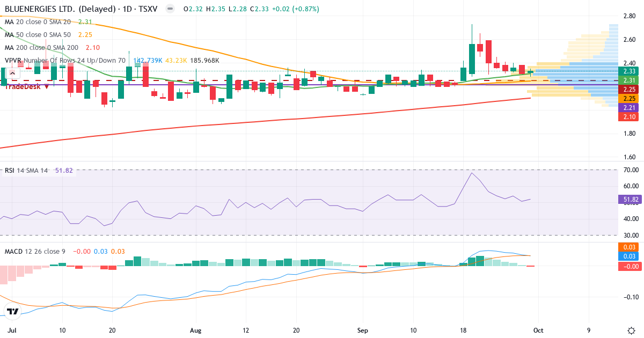
Task: Select the VPVR Number Of Rows legend
Action: [x=65, y=61]
